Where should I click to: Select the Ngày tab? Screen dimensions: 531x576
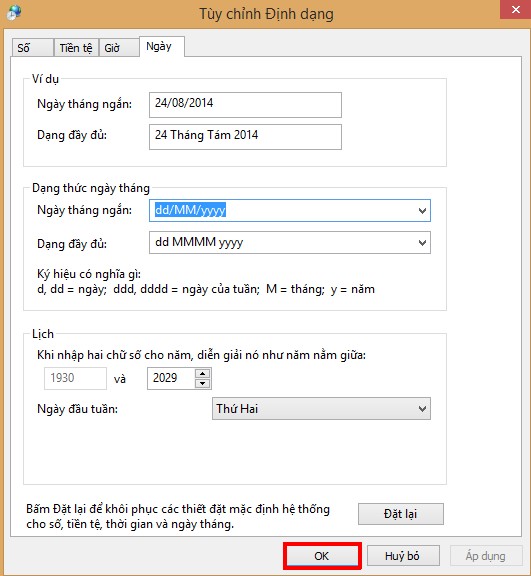coord(161,47)
